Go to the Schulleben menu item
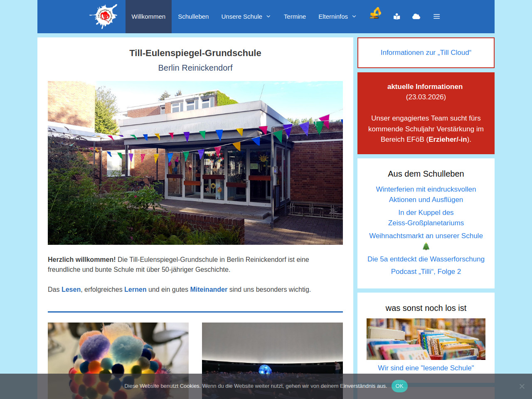Screen dimensions: 532x399 pyautogui.click(x=193, y=17)
